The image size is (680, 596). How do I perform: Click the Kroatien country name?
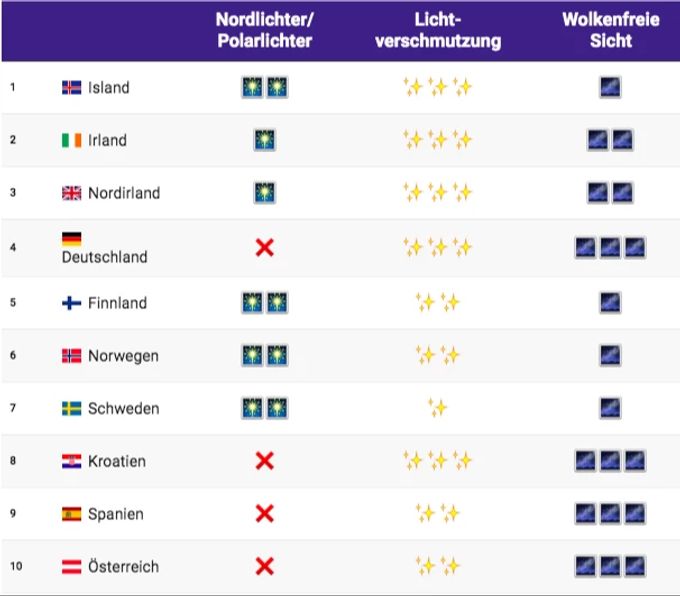[117, 461]
